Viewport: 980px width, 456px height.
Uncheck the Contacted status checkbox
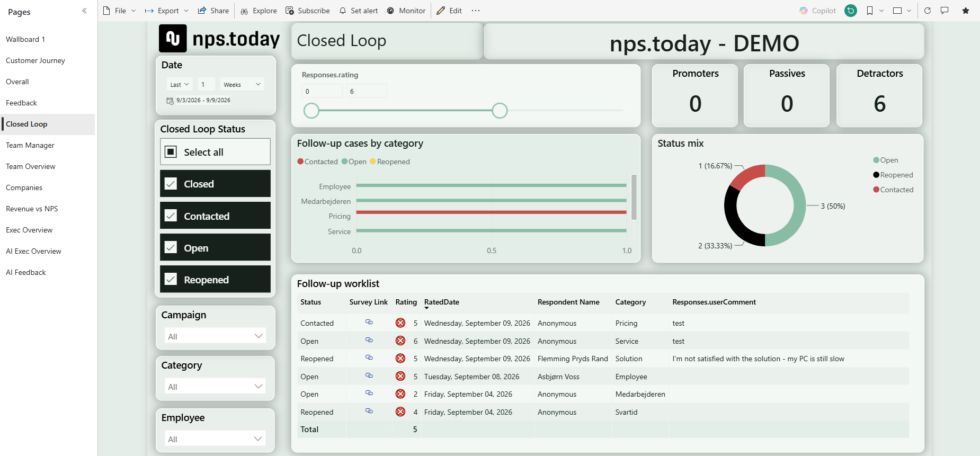pos(171,216)
